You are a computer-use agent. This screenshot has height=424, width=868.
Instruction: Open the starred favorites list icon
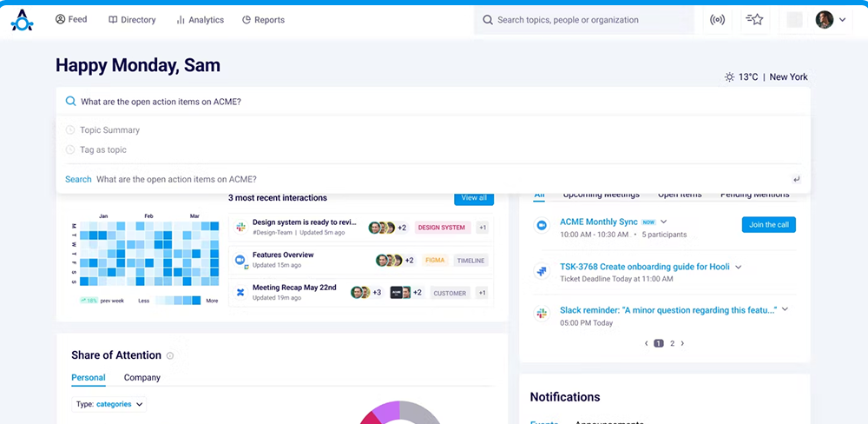[755, 20]
